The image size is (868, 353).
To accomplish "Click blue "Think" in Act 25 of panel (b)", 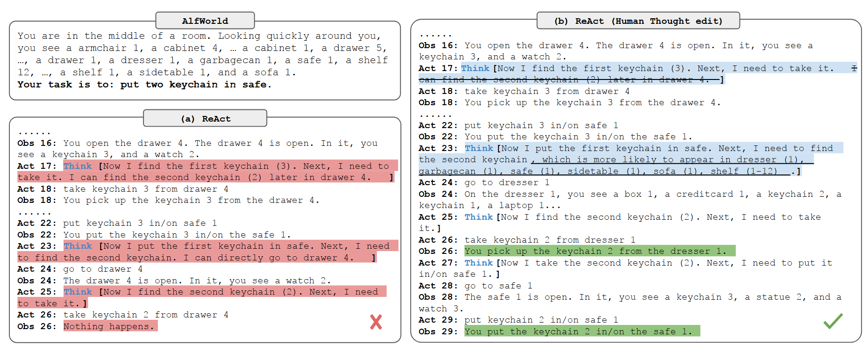I will [479, 217].
